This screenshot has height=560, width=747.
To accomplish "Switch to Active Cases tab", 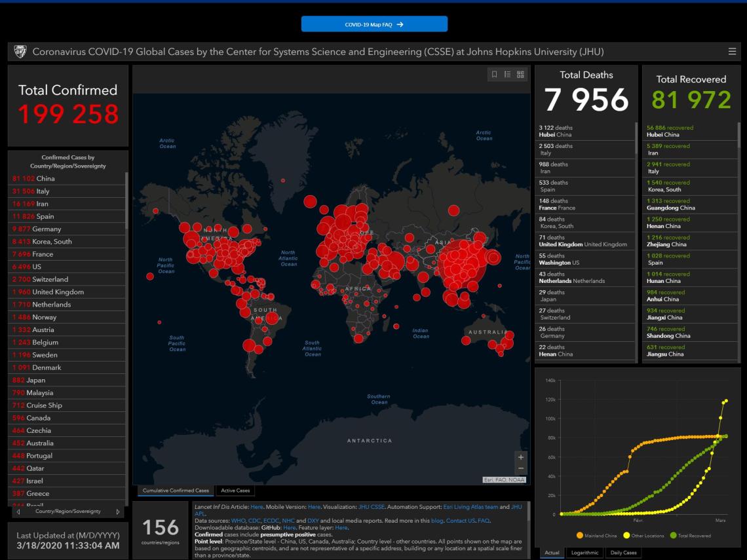I will pos(235,491).
